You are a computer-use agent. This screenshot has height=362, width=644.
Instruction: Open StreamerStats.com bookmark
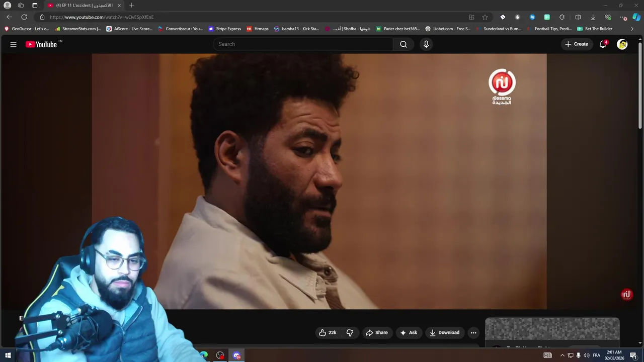pos(78,29)
